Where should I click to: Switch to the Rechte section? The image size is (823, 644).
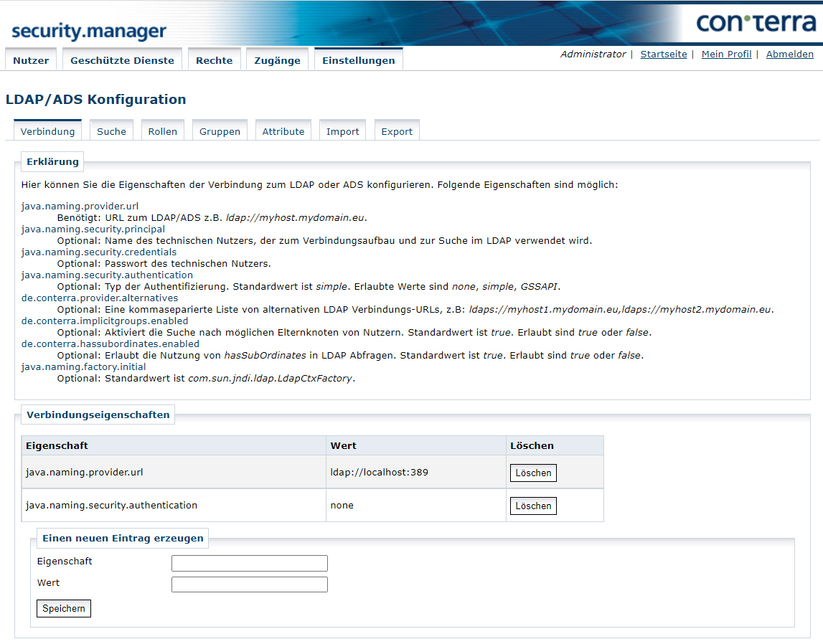point(214,60)
